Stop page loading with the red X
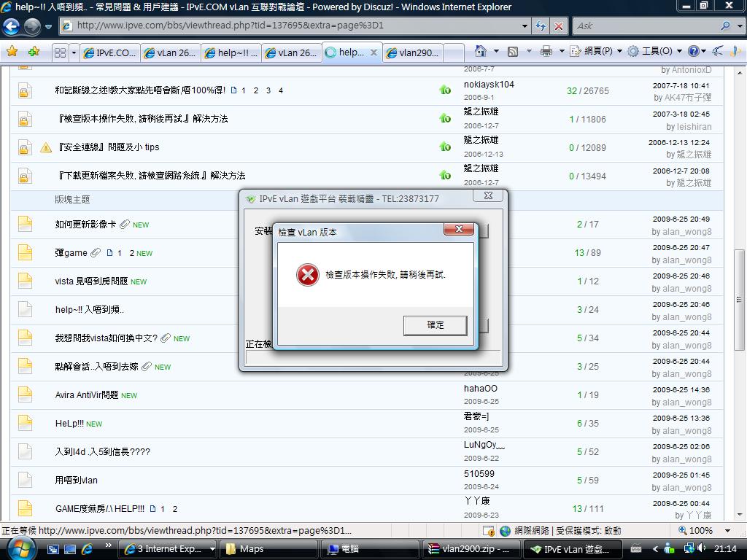The width and height of the screenshot is (747, 560). [559, 26]
